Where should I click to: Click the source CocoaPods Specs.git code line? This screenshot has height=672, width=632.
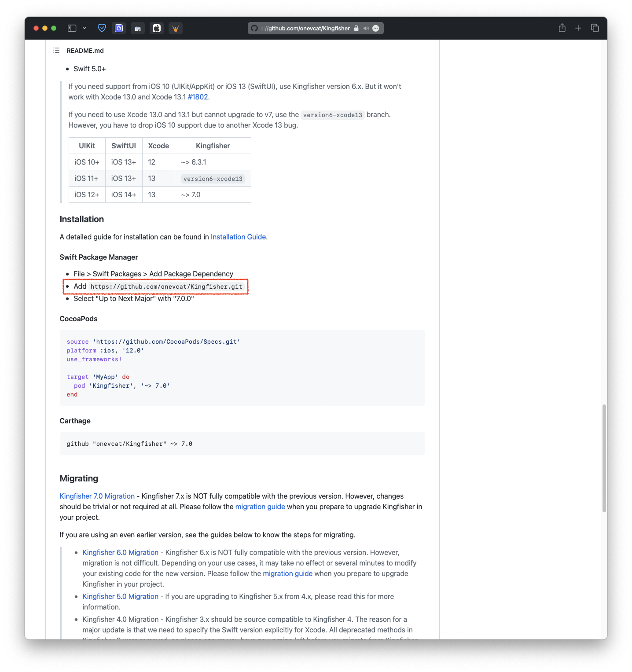154,342
